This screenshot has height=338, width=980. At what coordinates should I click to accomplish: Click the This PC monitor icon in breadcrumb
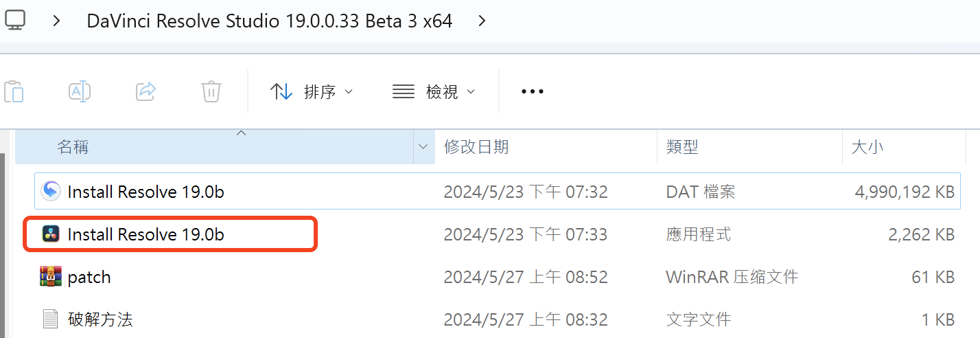tap(14, 20)
